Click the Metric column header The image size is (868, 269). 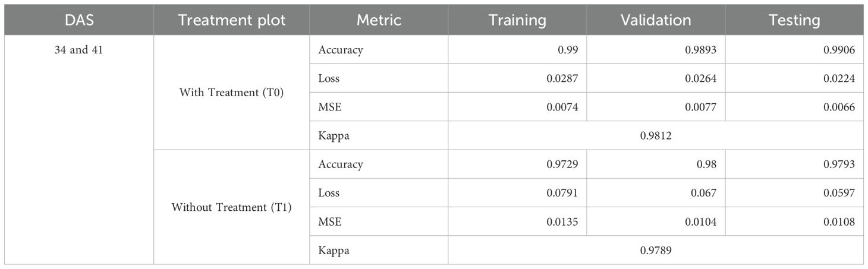click(x=379, y=20)
